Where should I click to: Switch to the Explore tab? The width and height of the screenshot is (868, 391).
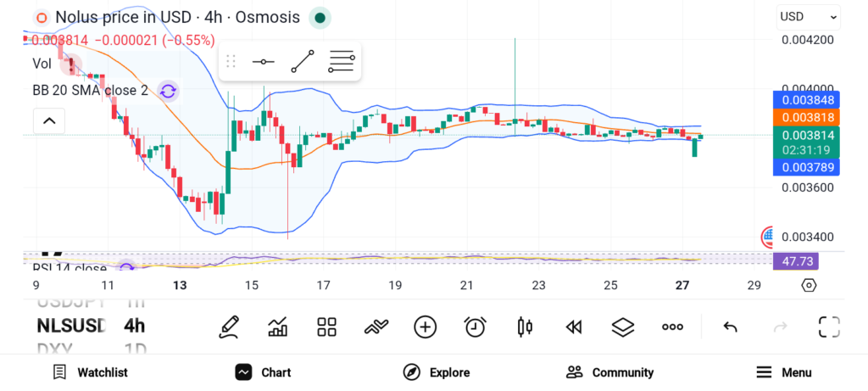[x=436, y=372]
